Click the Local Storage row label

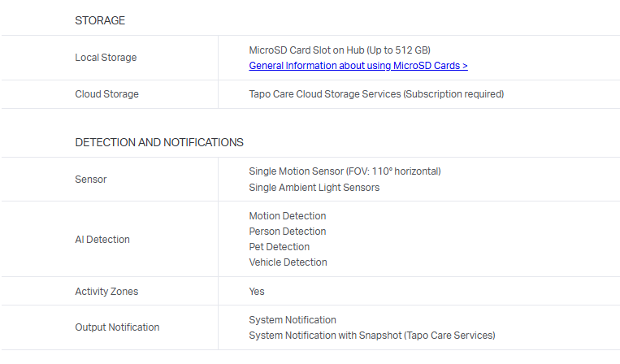106,58
